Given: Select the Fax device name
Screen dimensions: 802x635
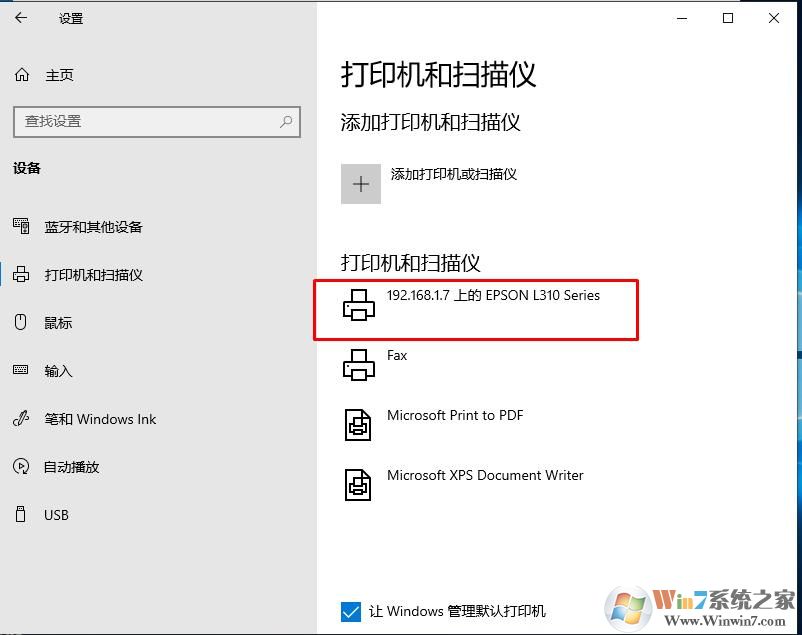Looking at the screenshot, I should click(x=397, y=355).
